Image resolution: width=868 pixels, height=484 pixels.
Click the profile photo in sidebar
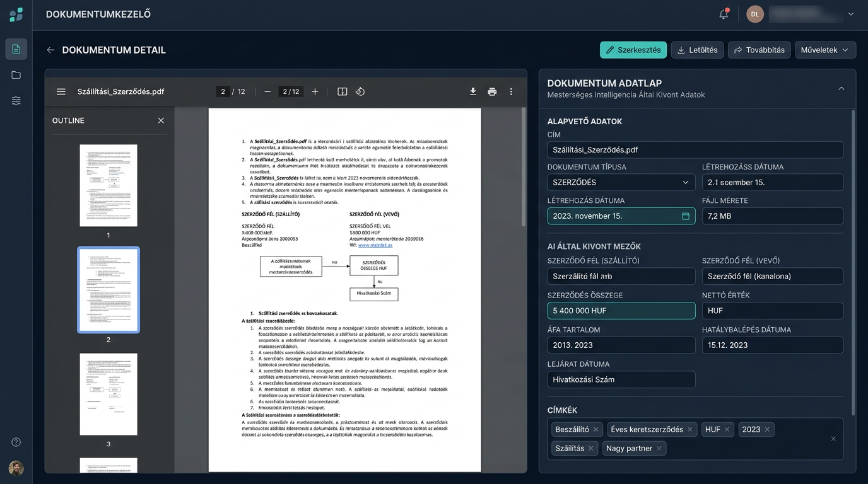click(x=16, y=468)
